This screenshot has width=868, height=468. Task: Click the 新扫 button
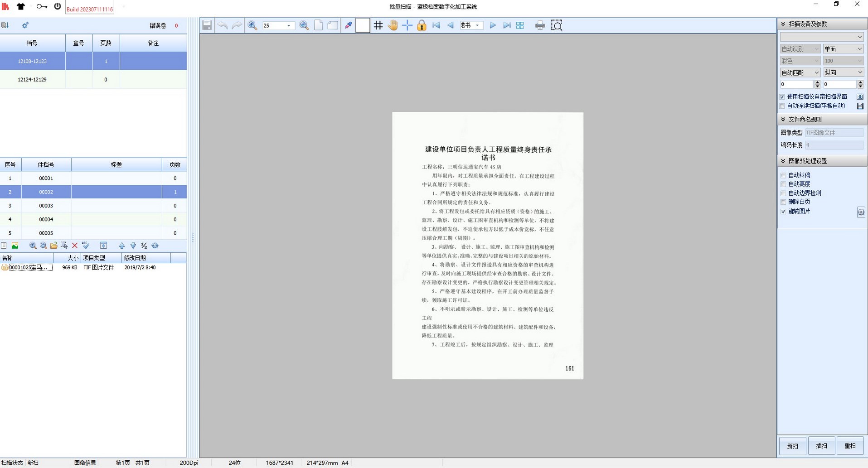(792, 446)
